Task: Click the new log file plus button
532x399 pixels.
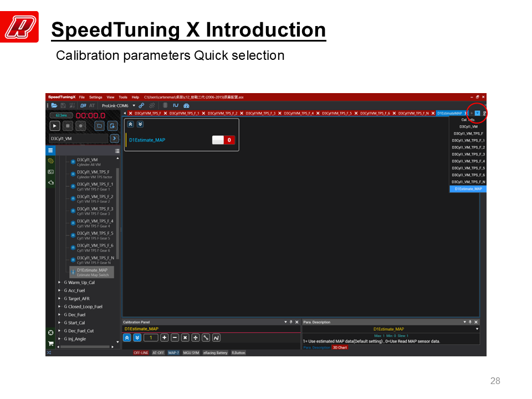Action: point(112,126)
